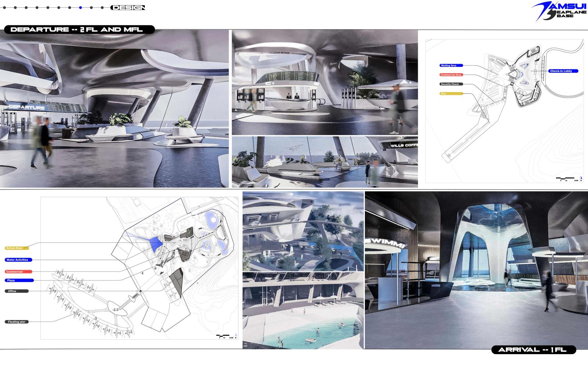The height and width of the screenshot is (378, 588).
Task: Select the blue Waiting Area label
Action: [x=451, y=65]
